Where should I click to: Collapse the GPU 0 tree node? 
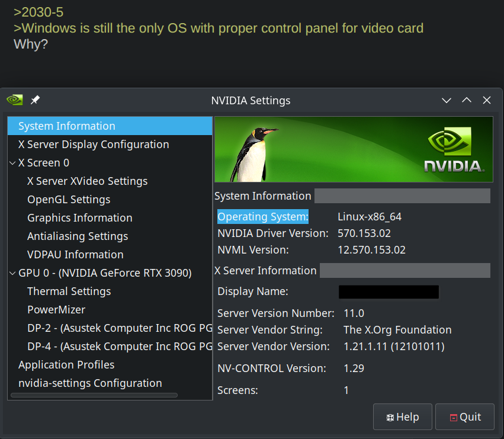(x=12, y=273)
